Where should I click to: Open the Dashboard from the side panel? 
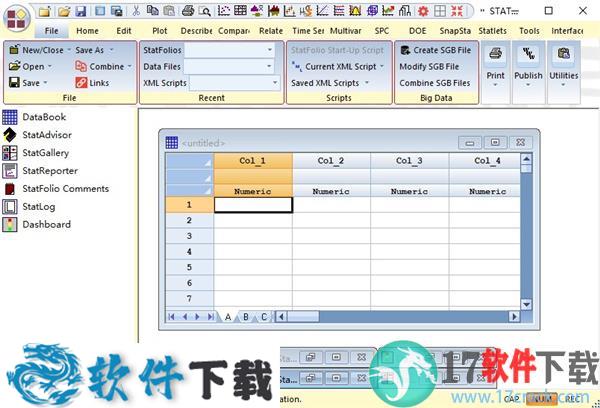coord(37,225)
